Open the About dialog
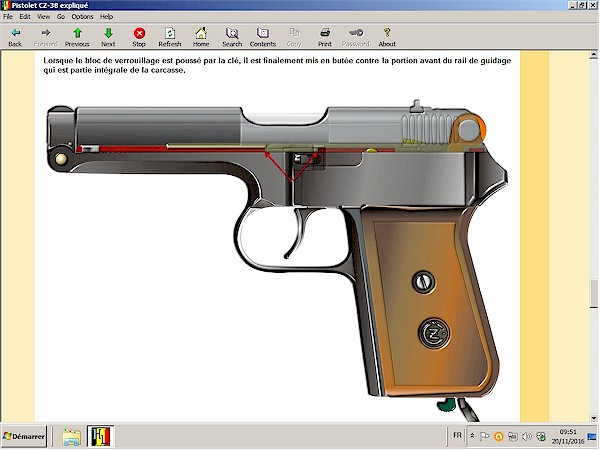Screen dimensions: 600x450 click(387, 38)
